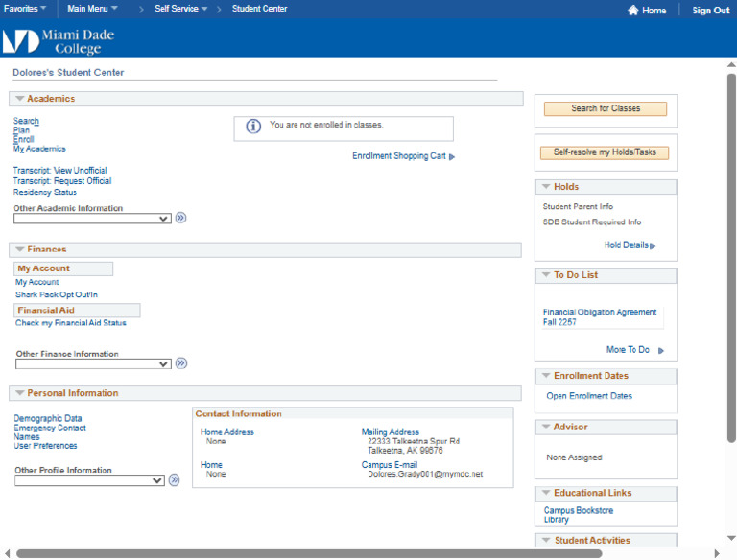Collapse the To Do List panel
Image resolution: width=737 pixels, height=560 pixels.
[x=546, y=275]
